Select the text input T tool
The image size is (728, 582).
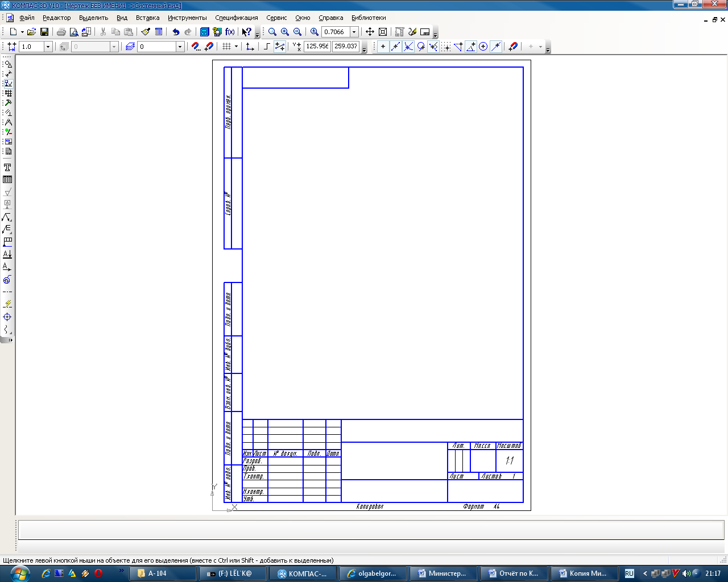pyautogui.click(x=7, y=168)
